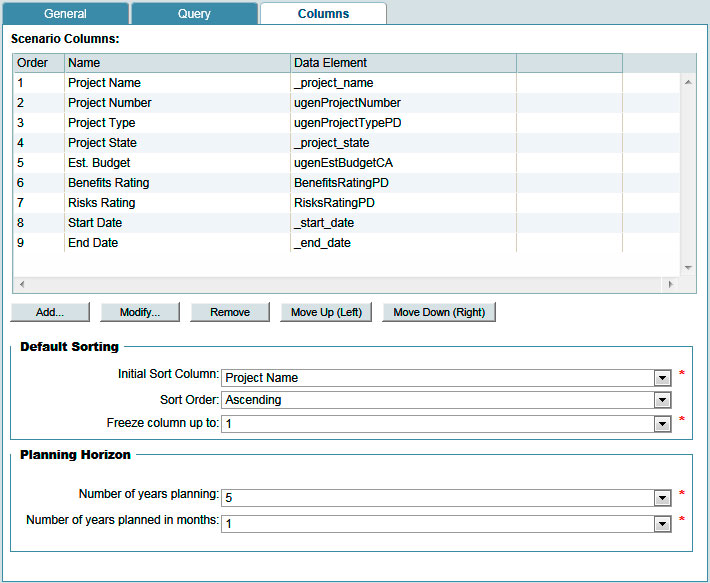This screenshot has width=710, height=583.
Task: Click the horizontal scroll left arrow
Action: [x=22, y=284]
